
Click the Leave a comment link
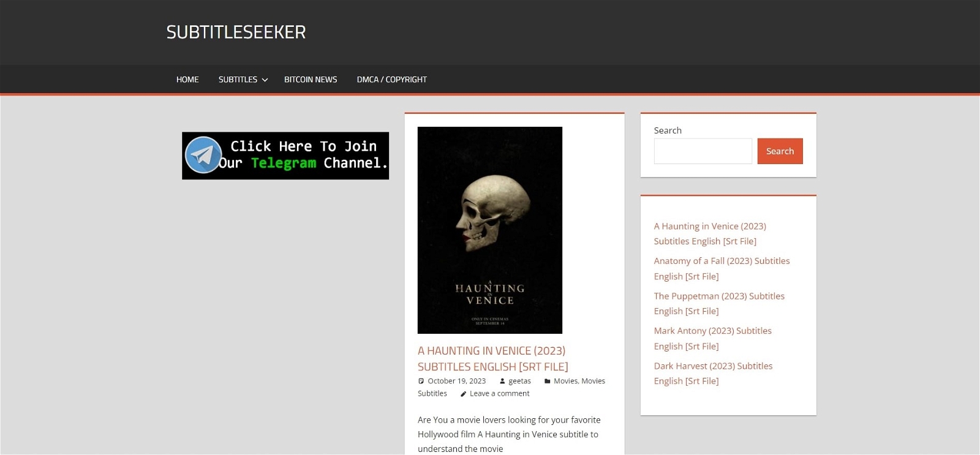pyautogui.click(x=499, y=394)
